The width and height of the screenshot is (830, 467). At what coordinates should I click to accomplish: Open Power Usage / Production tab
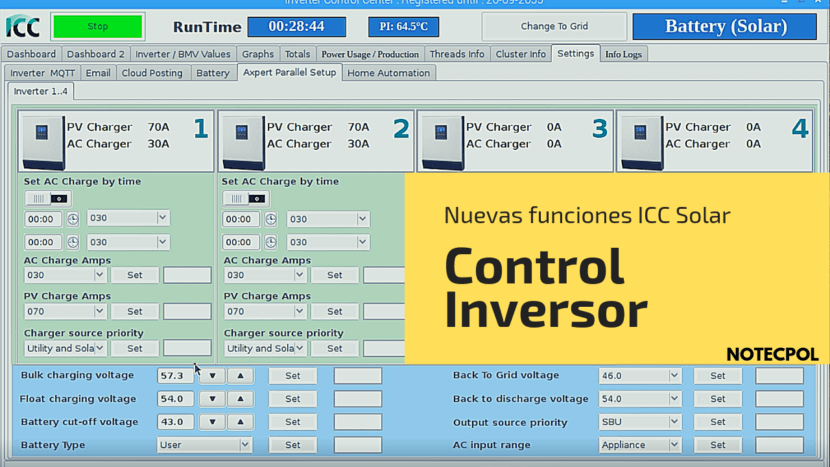coord(370,54)
